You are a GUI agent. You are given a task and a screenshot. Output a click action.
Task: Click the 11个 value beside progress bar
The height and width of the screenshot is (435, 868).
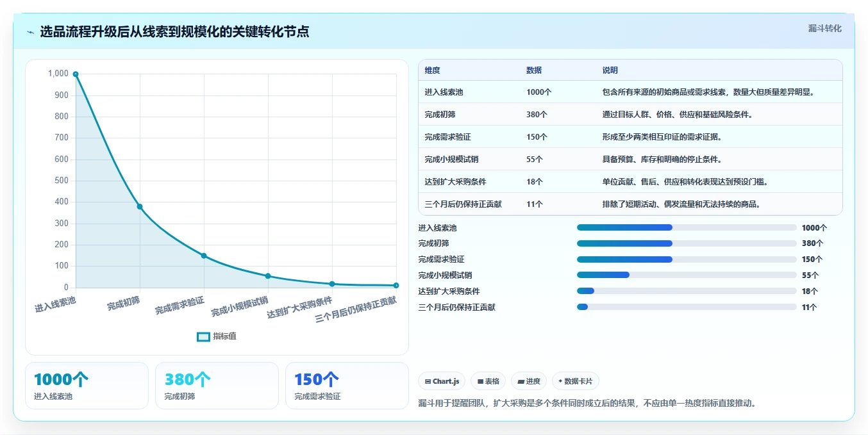pyautogui.click(x=810, y=308)
